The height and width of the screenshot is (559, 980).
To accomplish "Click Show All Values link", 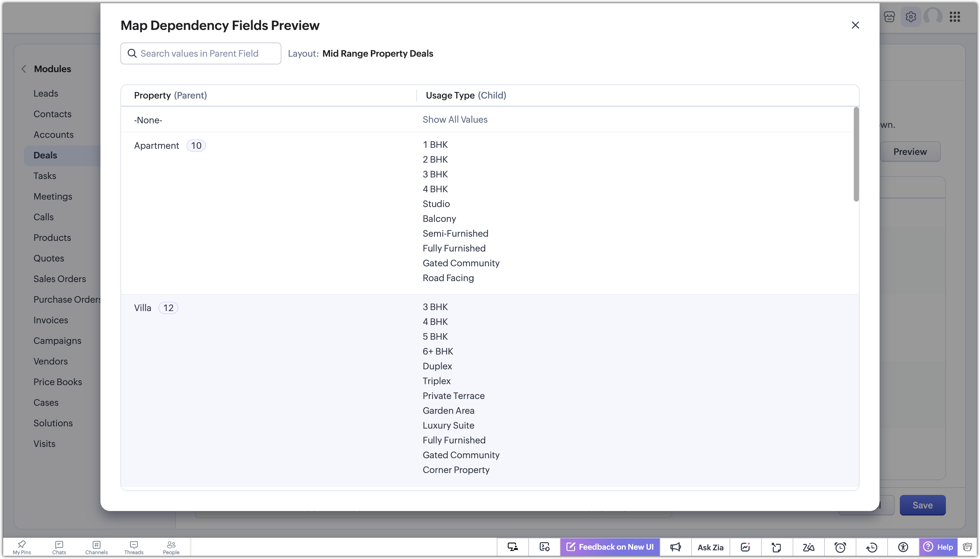I will coord(455,120).
